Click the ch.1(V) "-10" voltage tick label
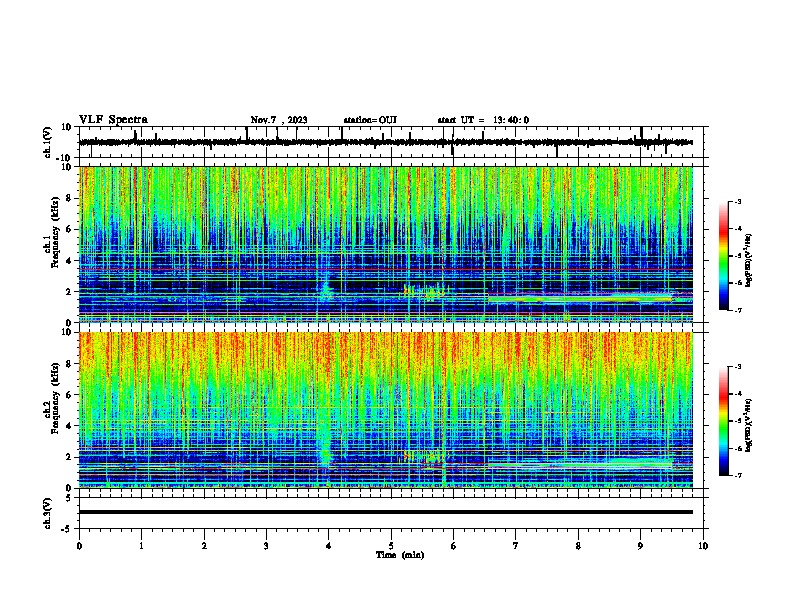Screen dimensions: 792x612 [x=65, y=158]
